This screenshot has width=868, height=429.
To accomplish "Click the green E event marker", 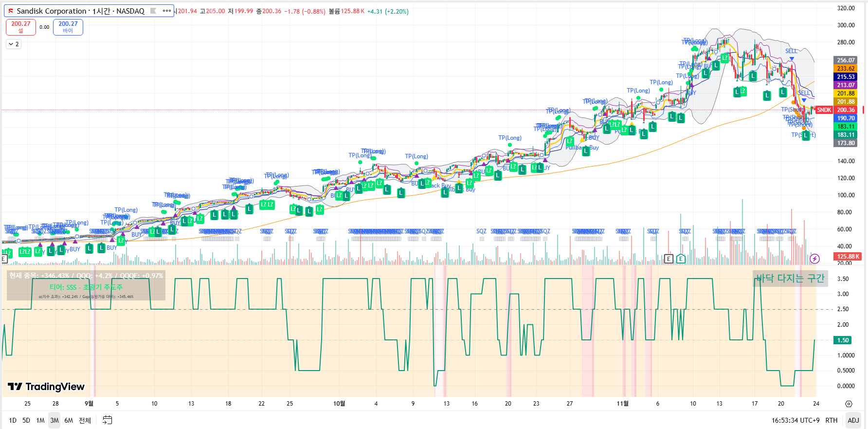I will coord(681,259).
